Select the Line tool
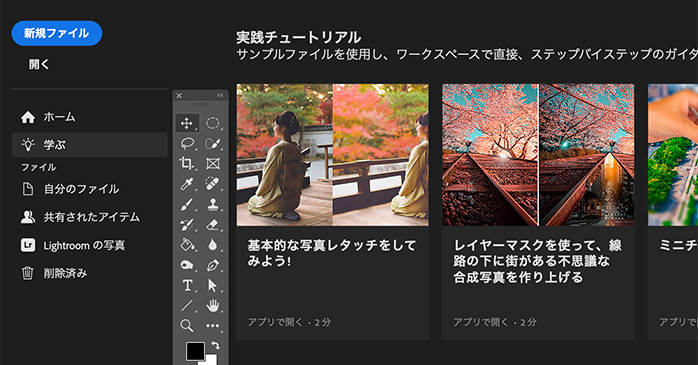The image size is (698, 365). tap(187, 305)
